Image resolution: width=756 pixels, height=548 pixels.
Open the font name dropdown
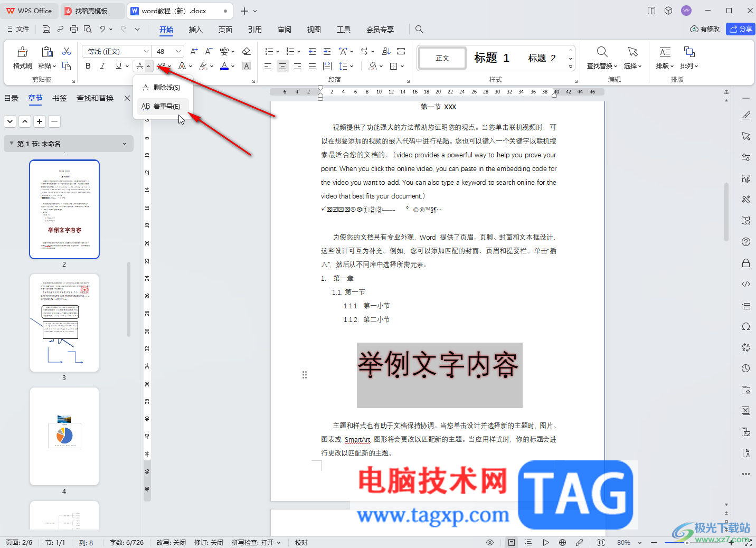tap(146, 51)
